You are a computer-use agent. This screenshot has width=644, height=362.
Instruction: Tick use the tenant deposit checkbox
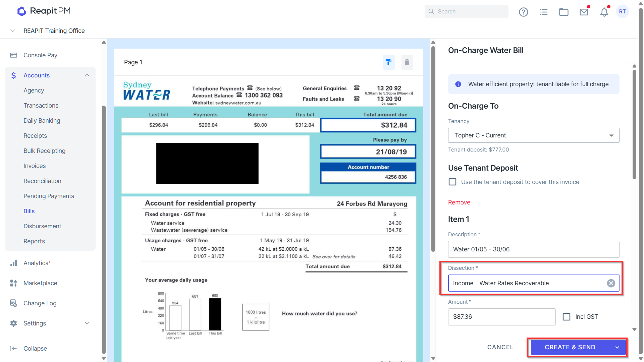click(x=452, y=182)
